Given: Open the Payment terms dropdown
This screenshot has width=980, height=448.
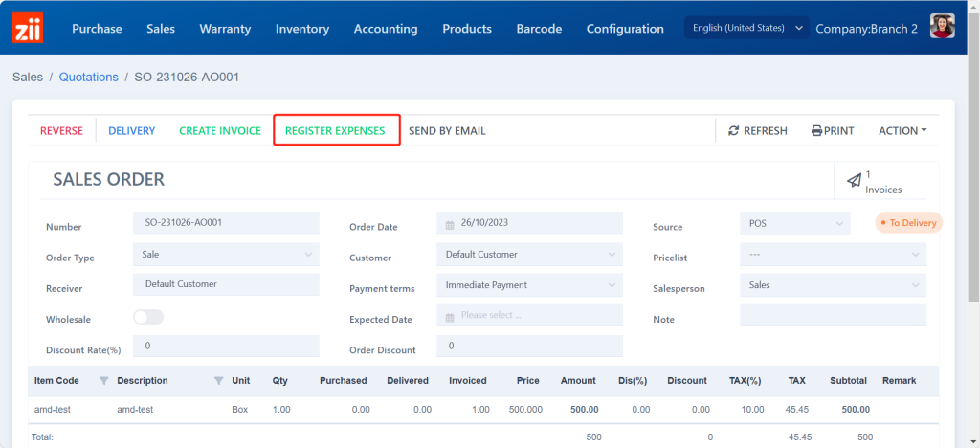Looking at the screenshot, I should (x=529, y=285).
